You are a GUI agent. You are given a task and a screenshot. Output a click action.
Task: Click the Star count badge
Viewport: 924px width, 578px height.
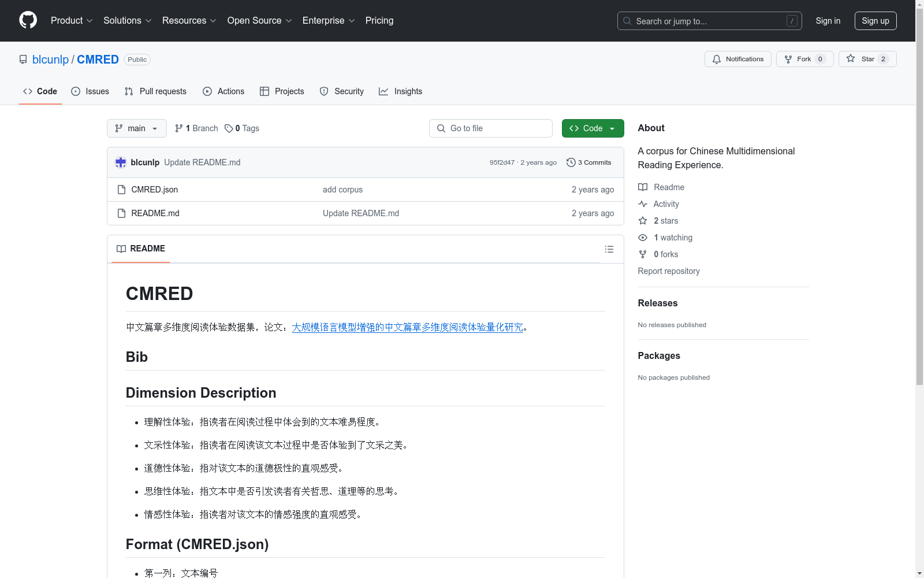point(883,59)
